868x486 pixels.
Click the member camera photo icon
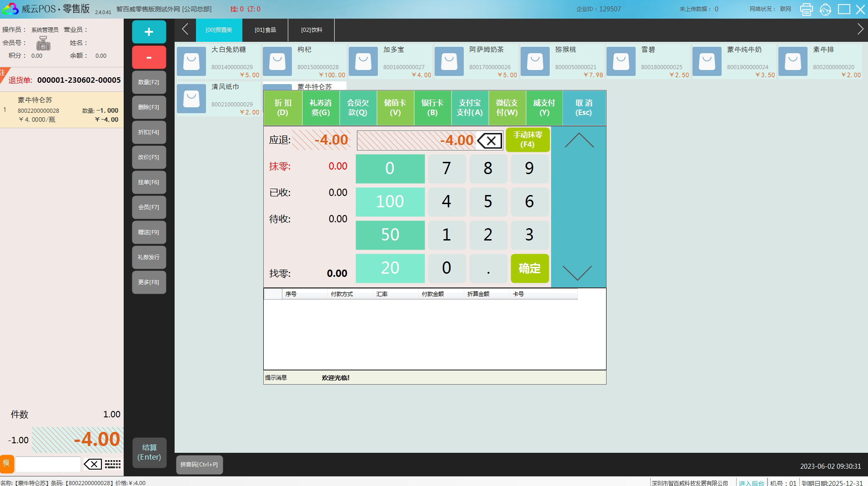point(43,44)
